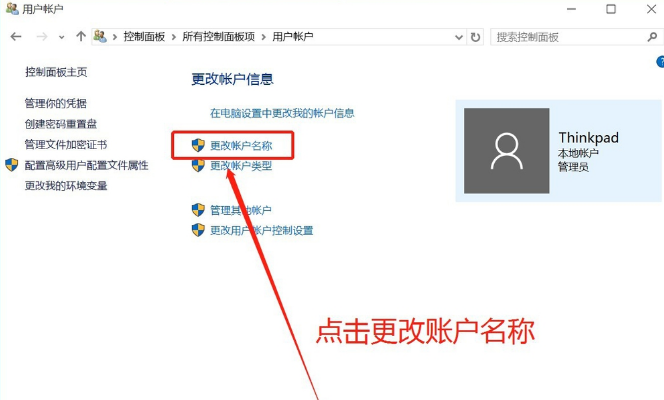The image size is (664, 400).
Task: Open the 更改帐户名称 link
Action: point(240,146)
